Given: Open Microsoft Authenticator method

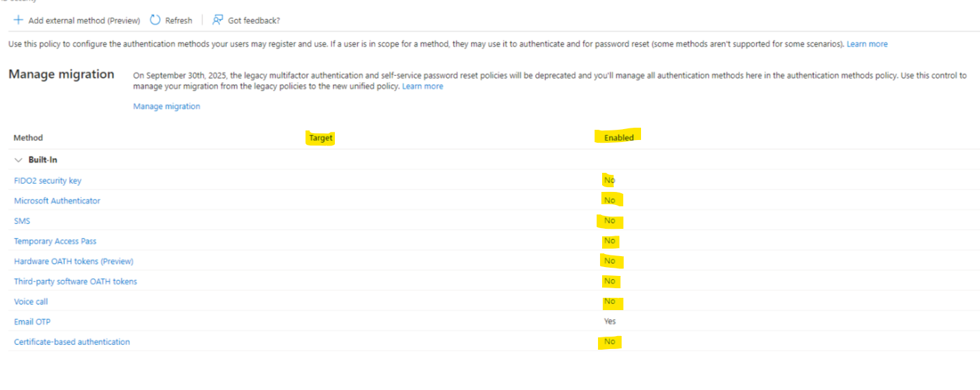Looking at the screenshot, I should 57,201.
